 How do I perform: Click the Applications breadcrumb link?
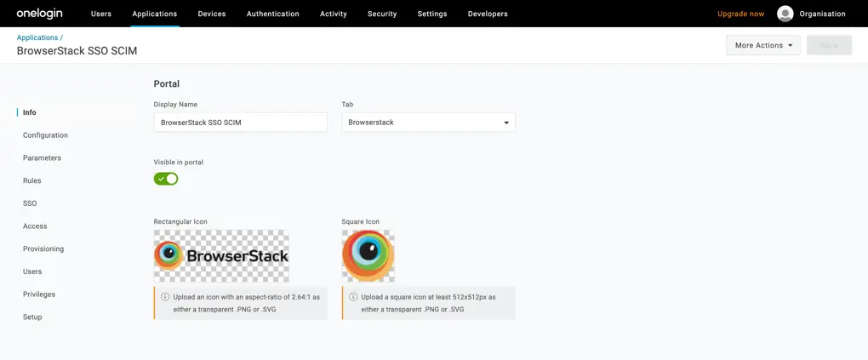pyautogui.click(x=37, y=37)
